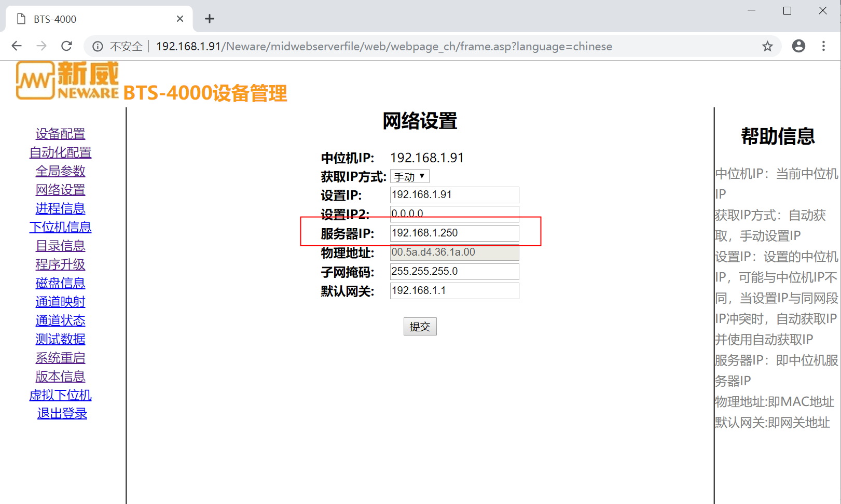Screen dimensions: 841x504
Task: Click the browser back arrow icon
Action: tap(17, 46)
